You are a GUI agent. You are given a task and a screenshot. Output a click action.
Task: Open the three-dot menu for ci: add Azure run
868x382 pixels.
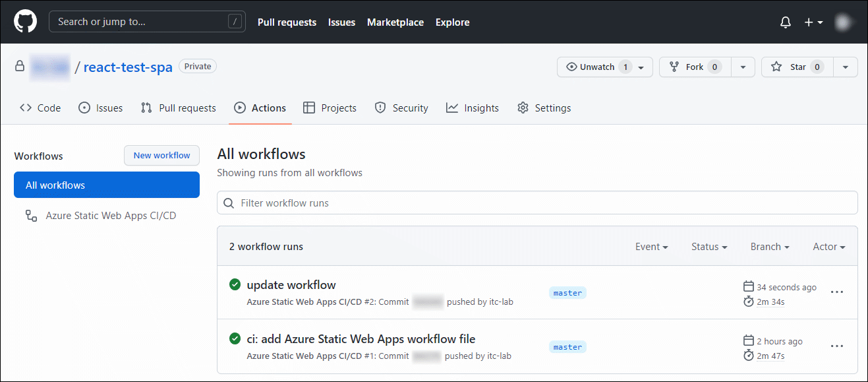click(837, 346)
